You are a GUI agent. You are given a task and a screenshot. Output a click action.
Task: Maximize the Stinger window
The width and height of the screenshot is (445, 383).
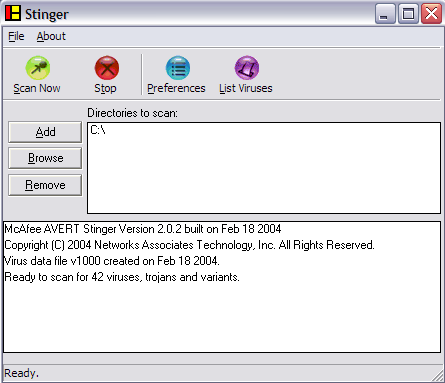click(x=408, y=14)
